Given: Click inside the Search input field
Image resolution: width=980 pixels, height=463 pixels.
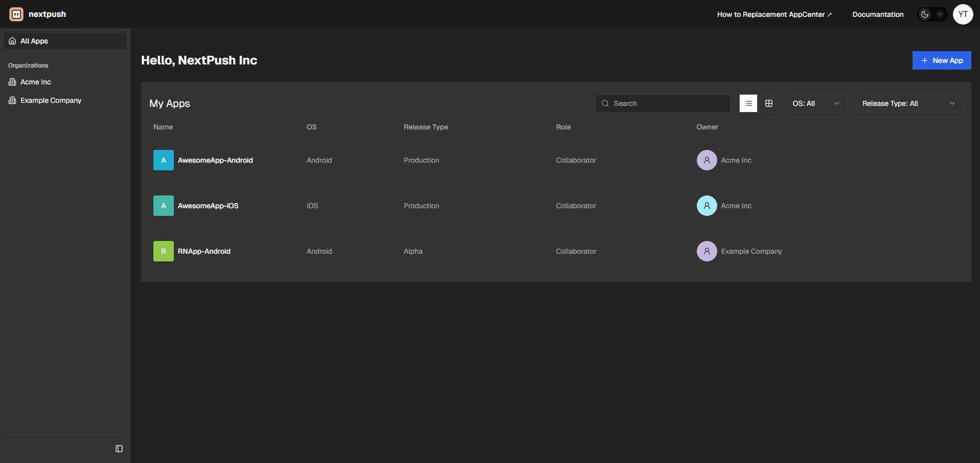Looking at the screenshot, I should click(659, 103).
